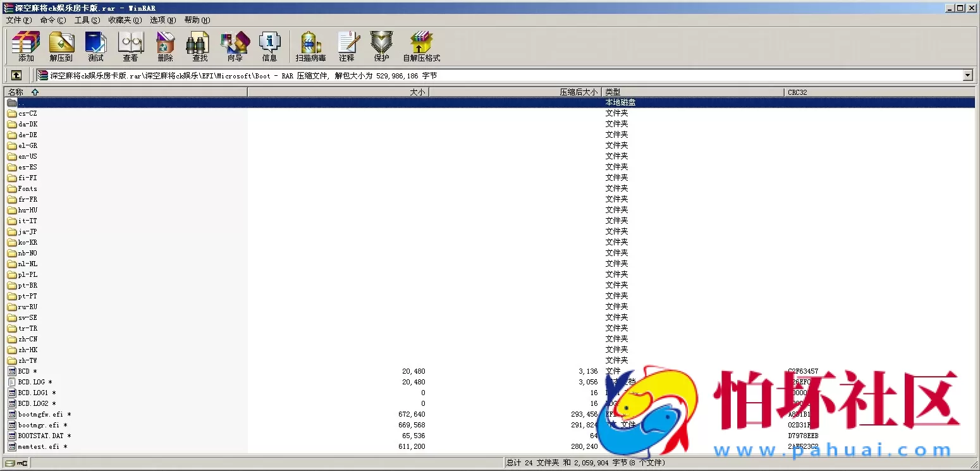Image resolution: width=980 pixels, height=471 pixels.
Task: Expand the archive path dropdown arrow
Action: pyautogui.click(x=967, y=76)
